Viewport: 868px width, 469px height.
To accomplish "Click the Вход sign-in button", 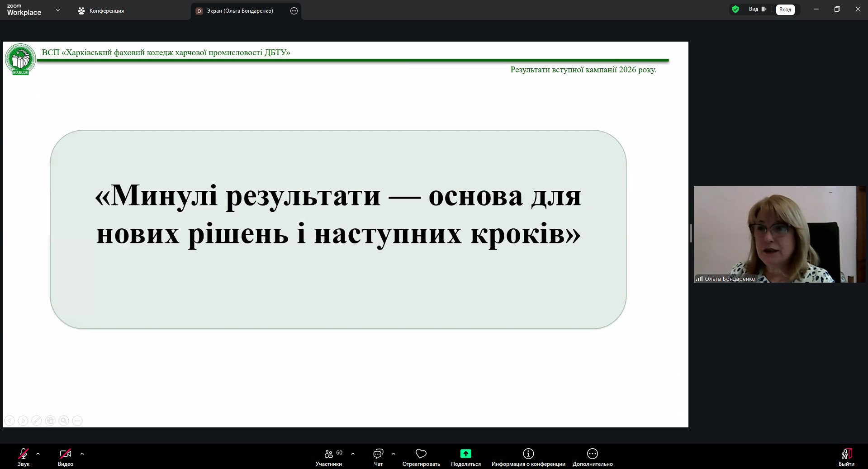I will point(785,9).
